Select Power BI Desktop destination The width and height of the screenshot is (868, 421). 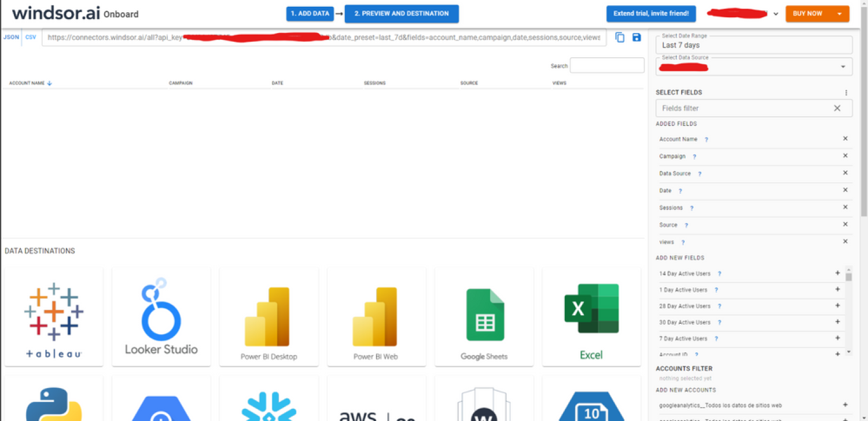[269, 317]
